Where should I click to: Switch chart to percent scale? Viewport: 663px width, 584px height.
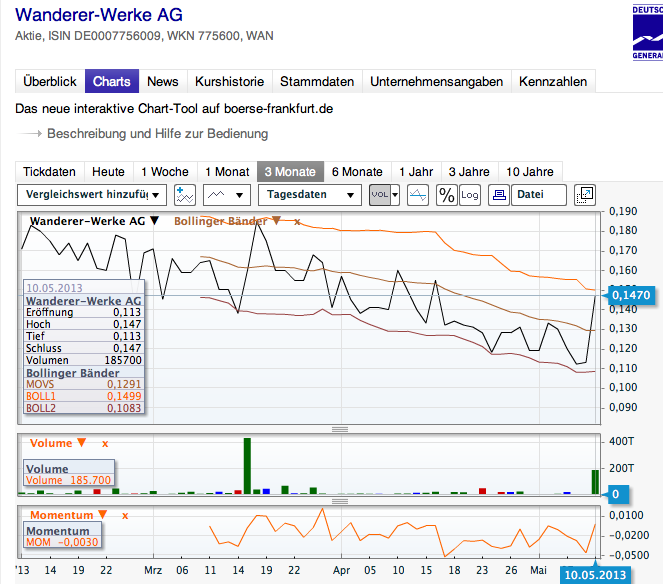(x=447, y=195)
